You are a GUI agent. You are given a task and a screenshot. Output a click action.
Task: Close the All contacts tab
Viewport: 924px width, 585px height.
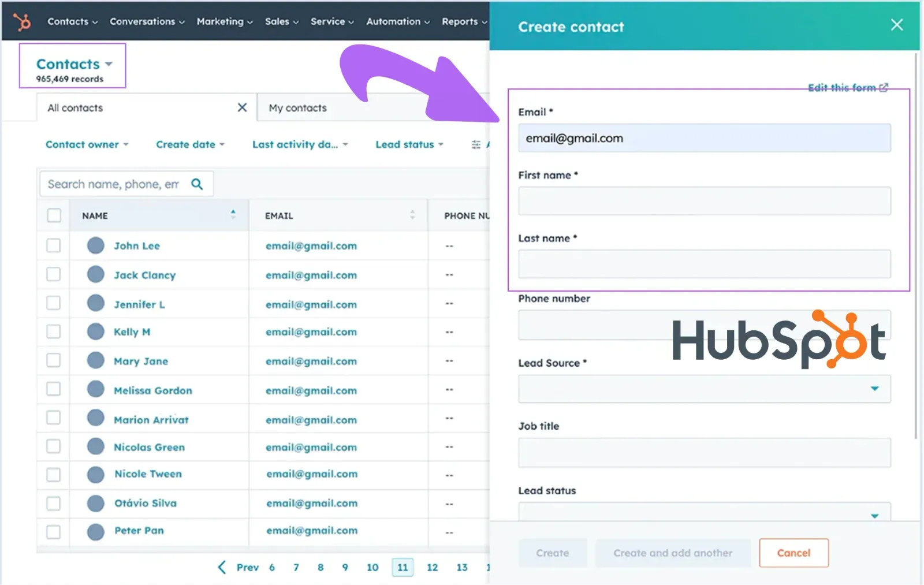(x=242, y=107)
